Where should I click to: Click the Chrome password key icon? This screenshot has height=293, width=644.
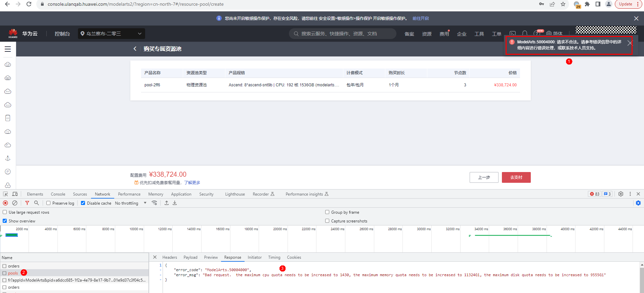(542, 4)
